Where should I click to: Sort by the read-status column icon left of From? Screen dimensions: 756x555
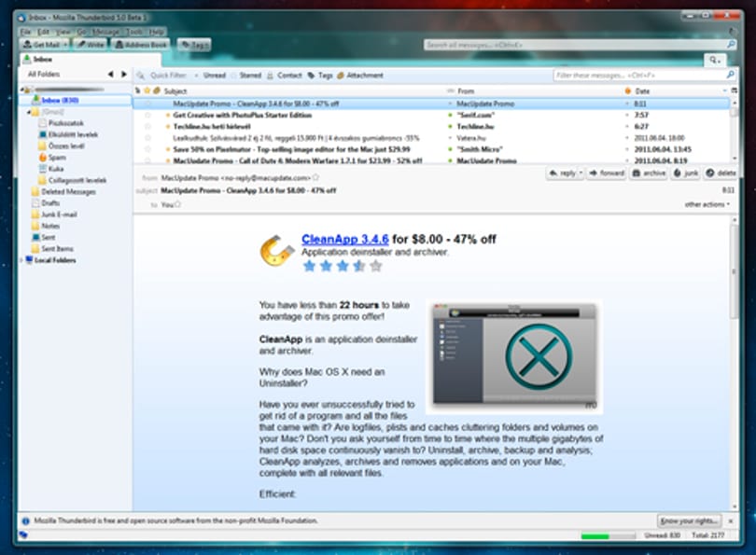(450, 91)
